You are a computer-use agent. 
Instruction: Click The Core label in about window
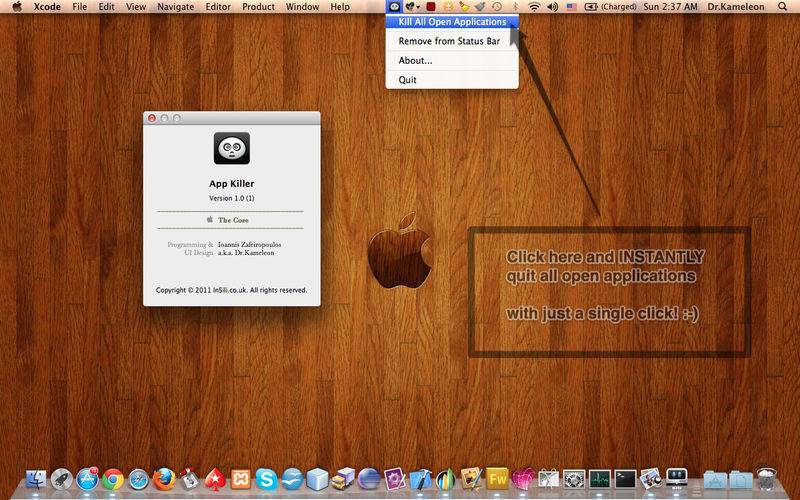click(233, 220)
